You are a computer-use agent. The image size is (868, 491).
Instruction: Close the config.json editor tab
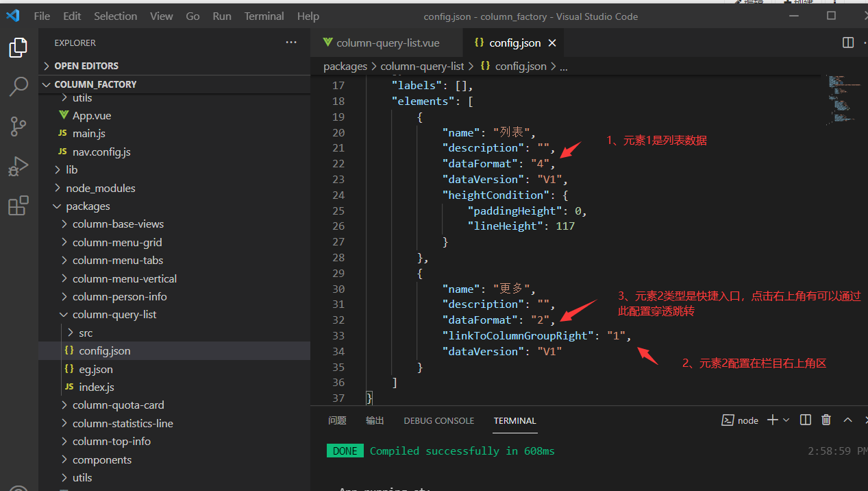click(552, 43)
